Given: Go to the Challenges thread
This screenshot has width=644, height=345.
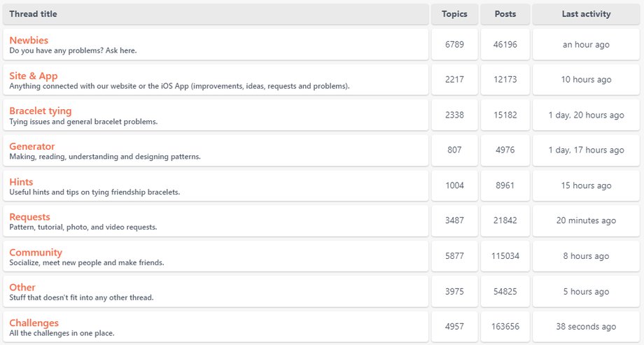Looking at the screenshot, I should [34, 323].
